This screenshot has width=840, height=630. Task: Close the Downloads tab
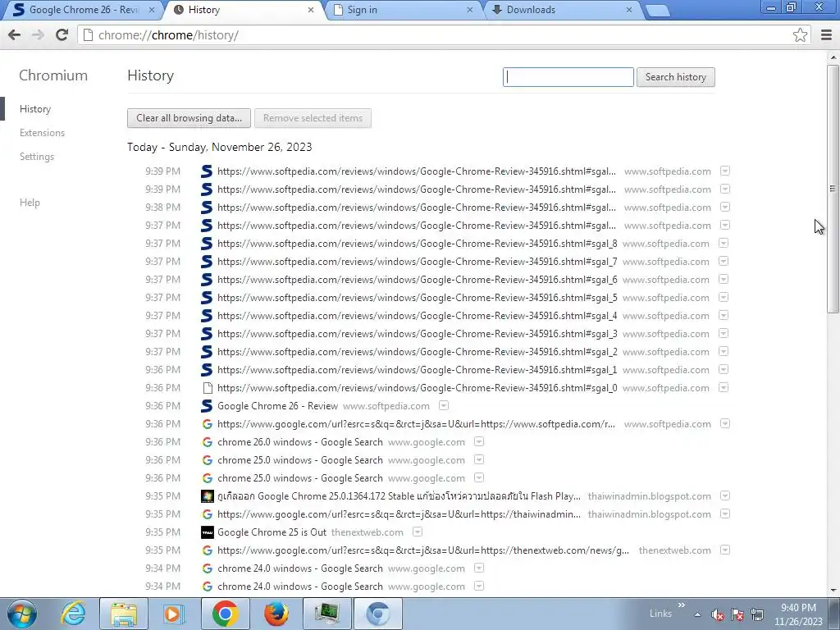629,10
